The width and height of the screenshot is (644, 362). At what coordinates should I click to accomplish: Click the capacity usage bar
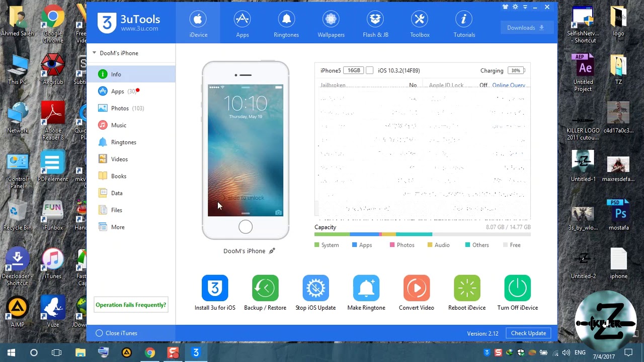pos(423,234)
